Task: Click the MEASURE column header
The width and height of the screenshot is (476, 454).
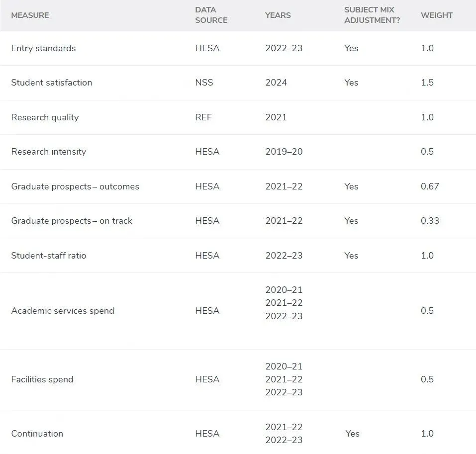Action: point(30,15)
